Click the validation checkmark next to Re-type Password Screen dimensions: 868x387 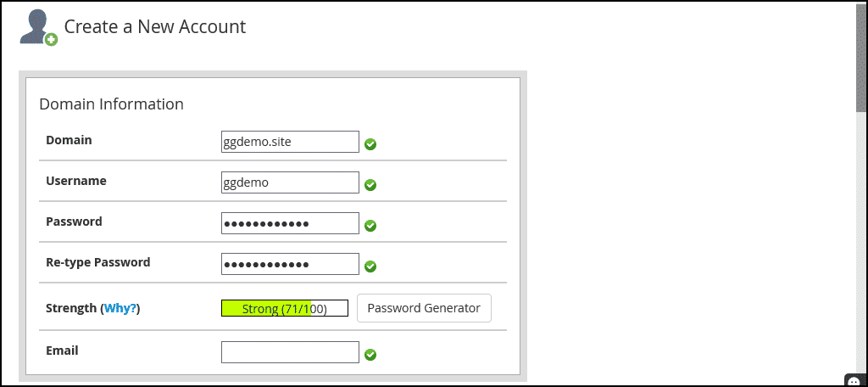tap(370, 266)
